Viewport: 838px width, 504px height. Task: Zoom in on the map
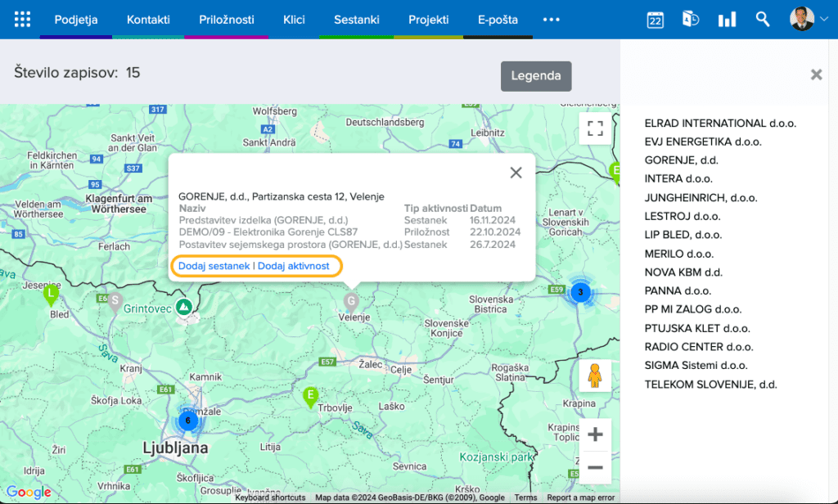(x=595, y=434)
